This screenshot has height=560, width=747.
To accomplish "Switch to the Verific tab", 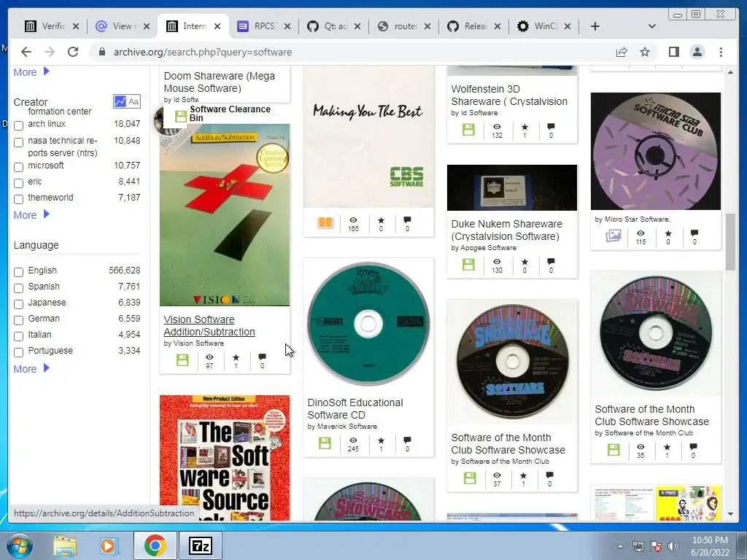I will click(52, 26).
